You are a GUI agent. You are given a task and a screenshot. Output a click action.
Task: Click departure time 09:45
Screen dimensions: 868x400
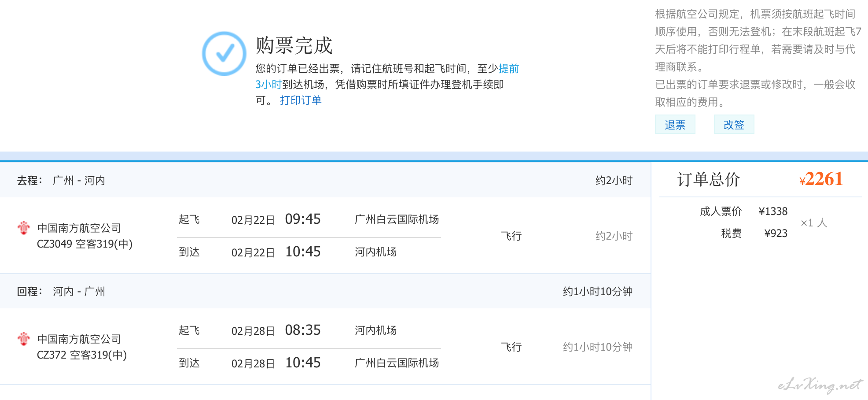[x=303, y=219]
